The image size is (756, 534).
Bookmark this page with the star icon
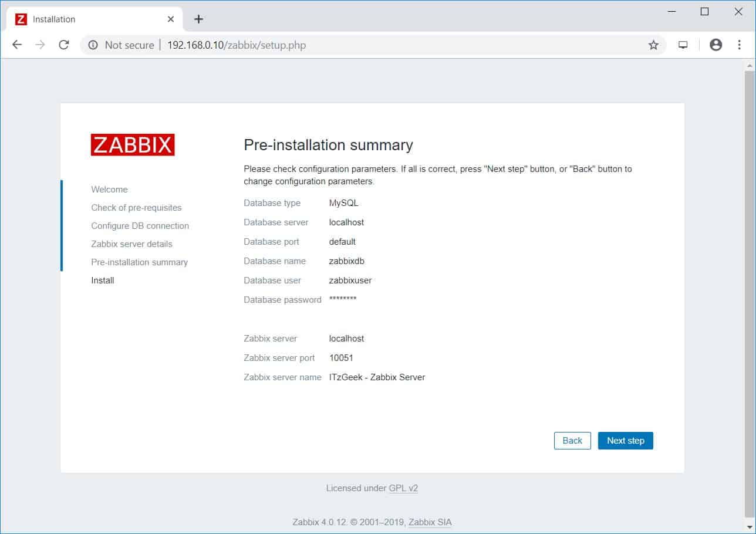click(x=653, y=45)
